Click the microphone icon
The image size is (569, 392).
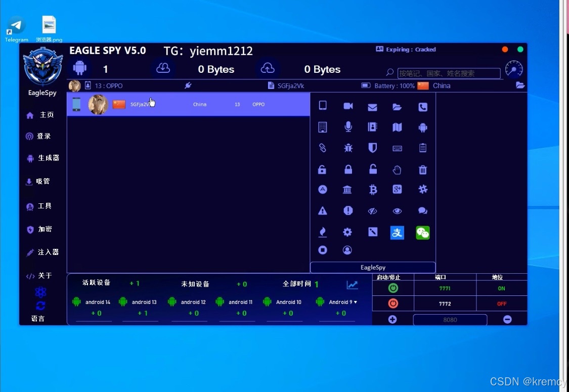tap(348, 126)
